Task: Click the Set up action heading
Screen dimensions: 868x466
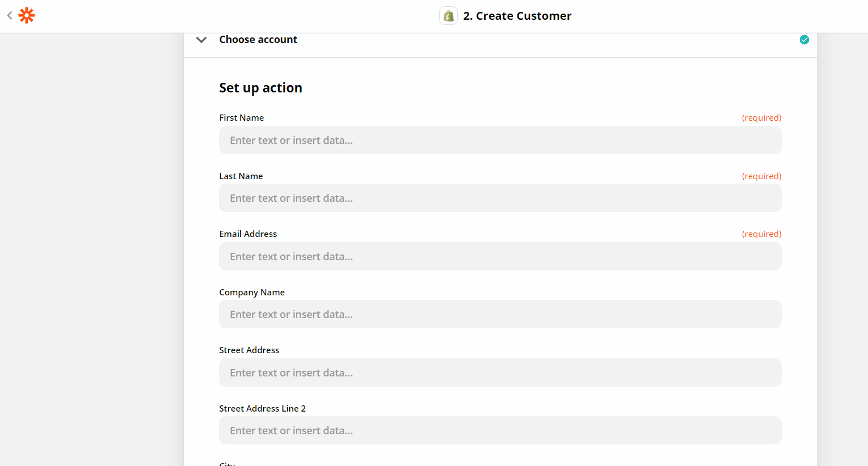Action: 260,88
